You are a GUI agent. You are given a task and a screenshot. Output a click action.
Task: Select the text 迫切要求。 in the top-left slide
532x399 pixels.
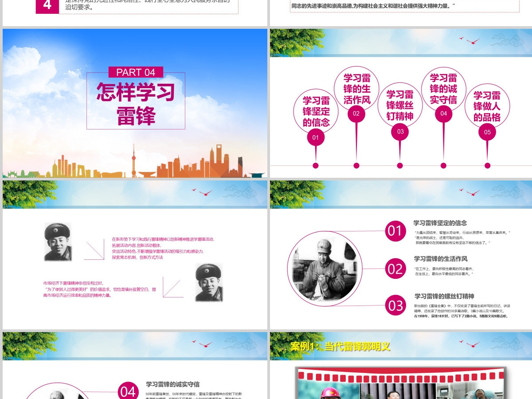point(79,7)
